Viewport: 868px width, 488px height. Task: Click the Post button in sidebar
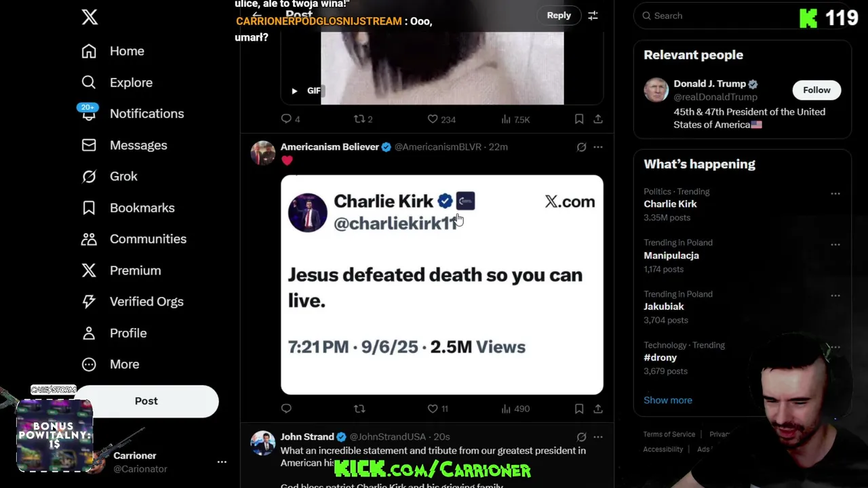click(146, 401)
